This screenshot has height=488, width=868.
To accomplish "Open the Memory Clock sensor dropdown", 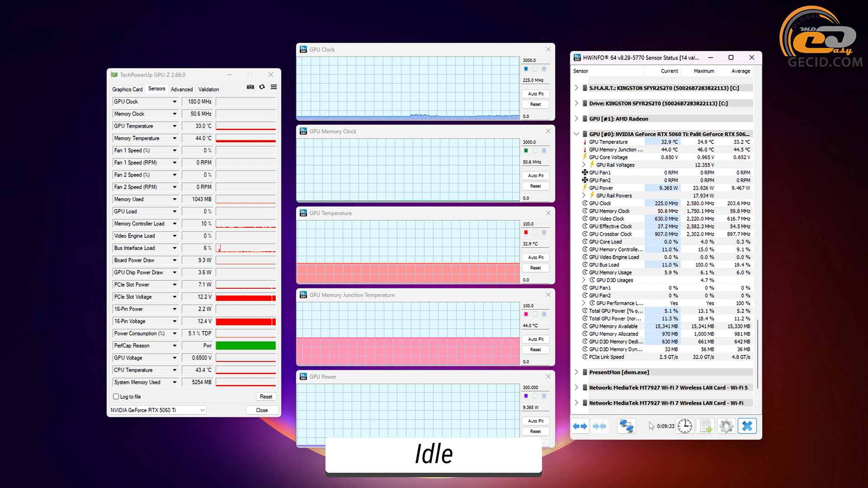I will (175, 114).
